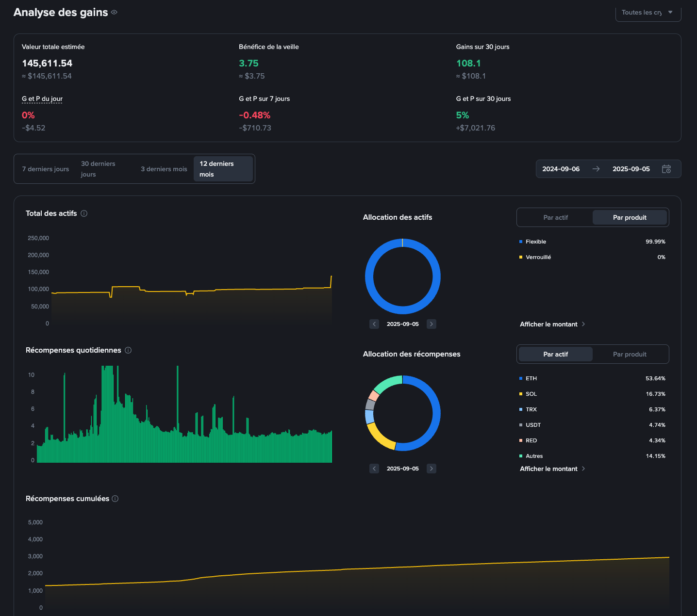Click the G et P du jour label
This screenshot has height=616, width=697.
coord(42,99)
